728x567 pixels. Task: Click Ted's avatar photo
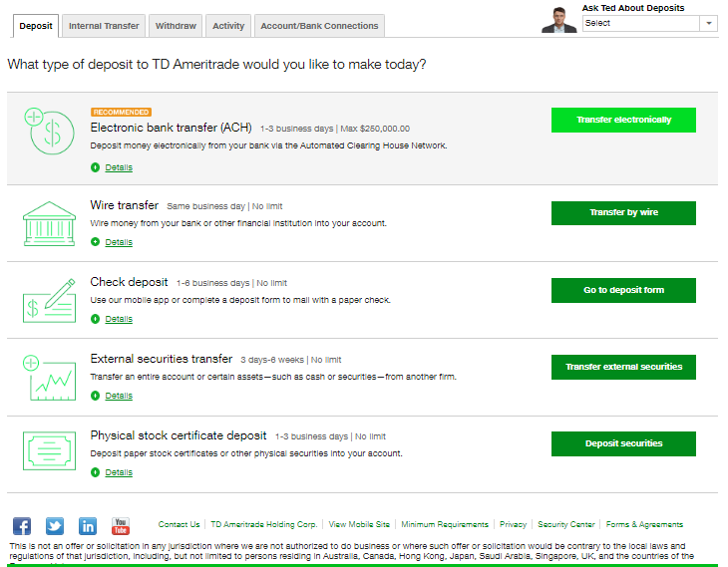click(559, 20)
